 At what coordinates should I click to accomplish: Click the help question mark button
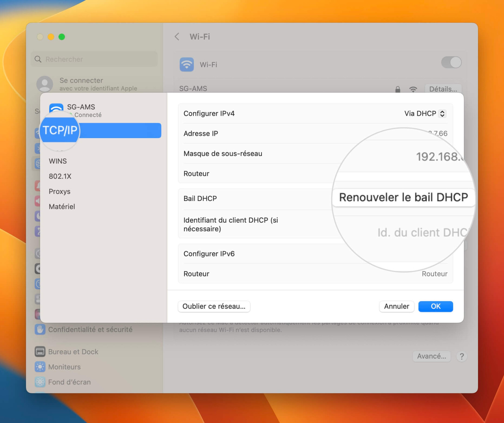(462, 356)
